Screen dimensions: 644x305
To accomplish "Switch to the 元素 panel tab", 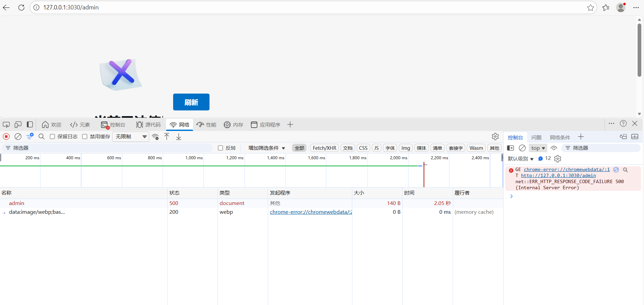I will [x=80, y=125].
